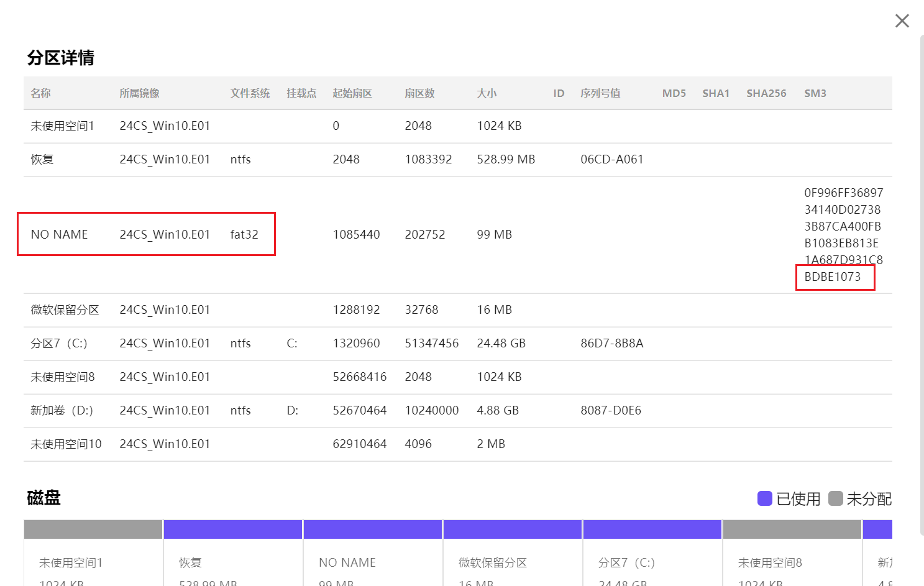Click serial number 86D7-8B8A
Image resolution: width=924 pixels, height=586 pixels.
pyautogui.click(x=611, y=344)
